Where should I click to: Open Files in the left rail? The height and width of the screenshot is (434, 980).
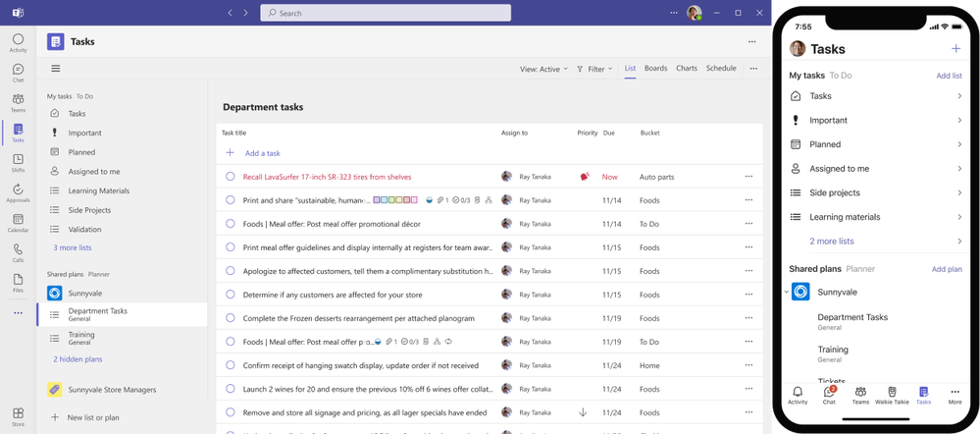coord(18,284)
